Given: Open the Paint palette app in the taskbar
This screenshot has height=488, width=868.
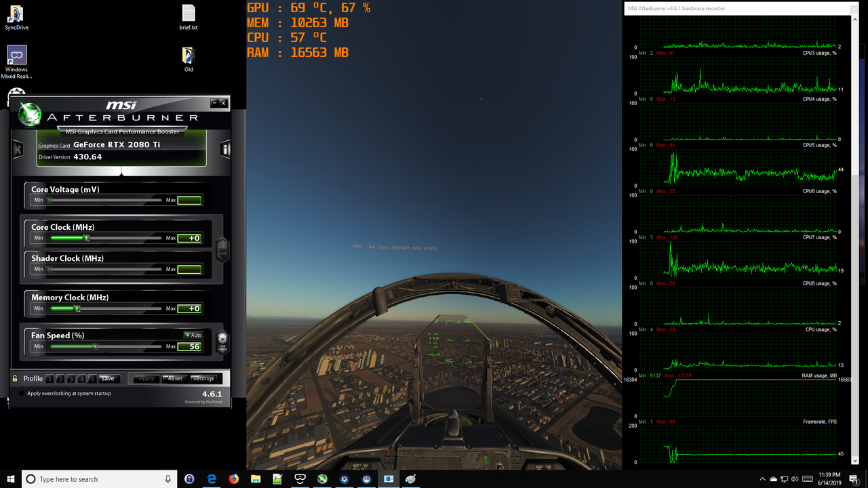Looking at the screenshot, I should point(411,479).
